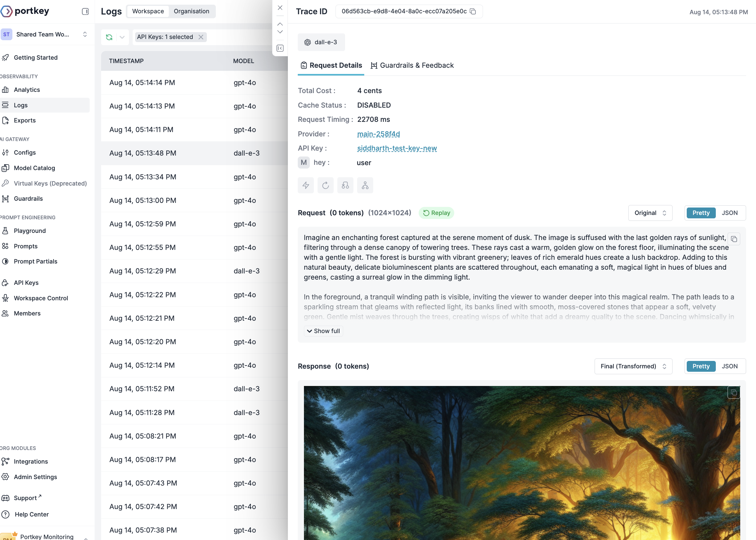Open the Final (Transformed) response dropdown
Image resolution: width=756 pixels, height=540 pixels.
633,366
